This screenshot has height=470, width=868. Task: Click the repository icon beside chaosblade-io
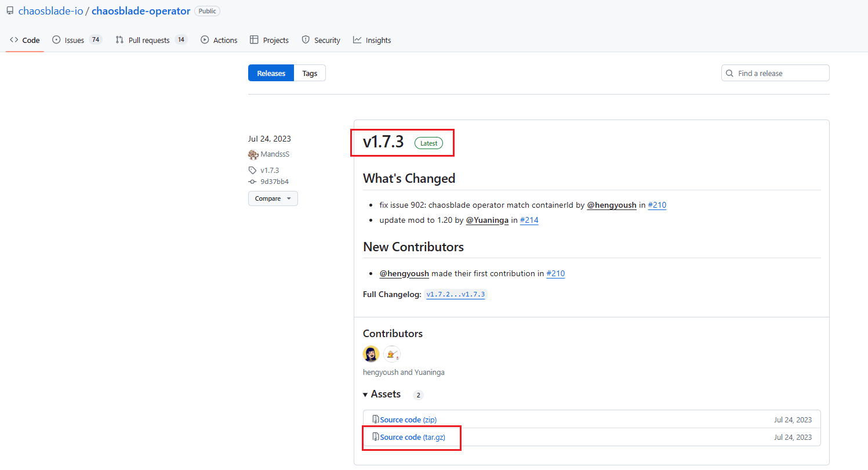(10, 11)
